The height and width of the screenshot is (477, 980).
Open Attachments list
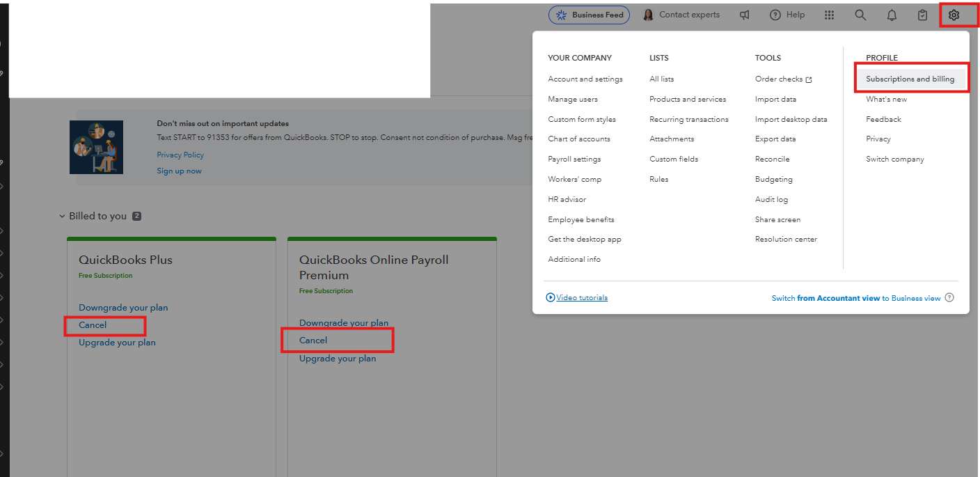672,139
